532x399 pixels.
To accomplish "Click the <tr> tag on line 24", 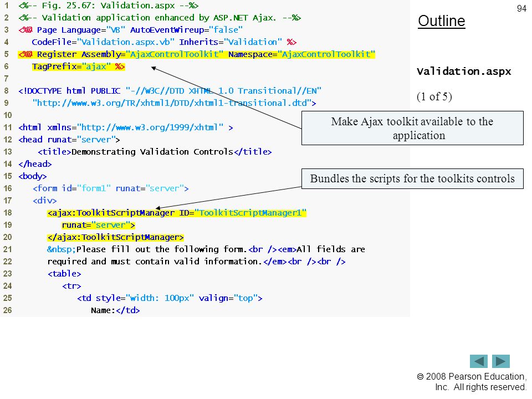I will [71, 287].
